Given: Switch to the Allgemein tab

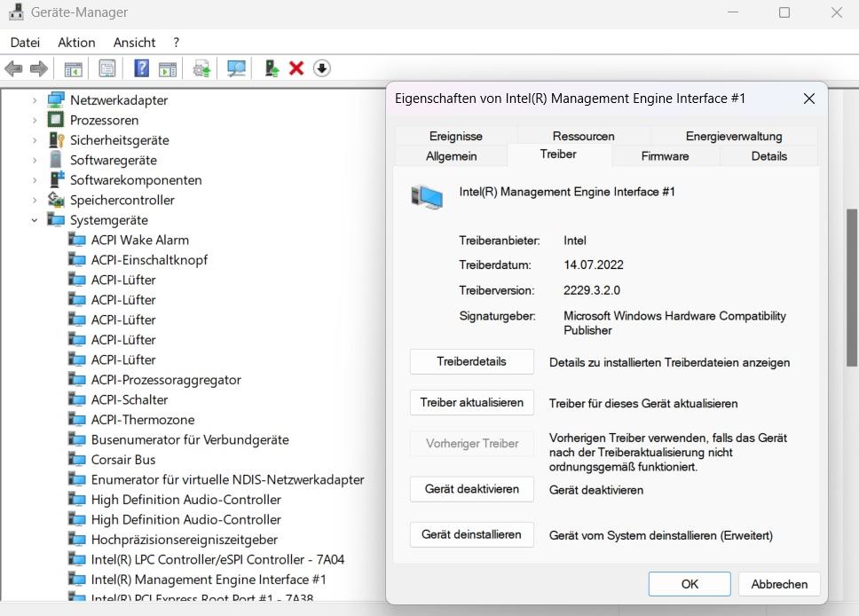Looking at the screenshot, I should (x=452, y=156).
